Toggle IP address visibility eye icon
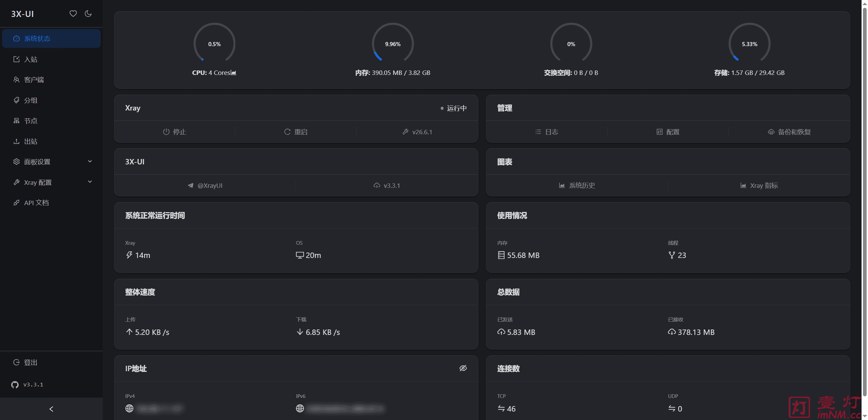The height and width of the screenshot is (420, 868). coord(463,368)
